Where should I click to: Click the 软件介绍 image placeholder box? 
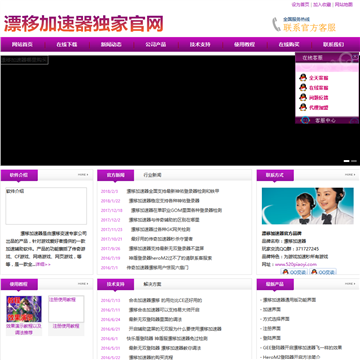[46, 206]
